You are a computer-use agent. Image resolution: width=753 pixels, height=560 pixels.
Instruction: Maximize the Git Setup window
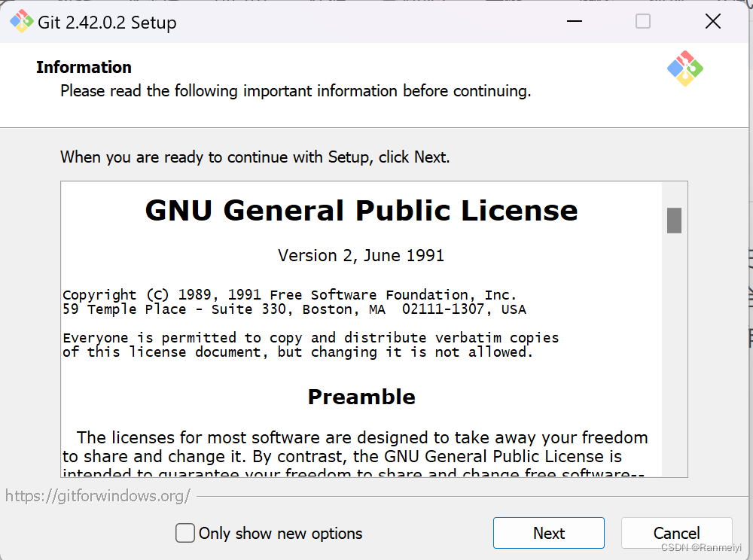click(643, 22)
